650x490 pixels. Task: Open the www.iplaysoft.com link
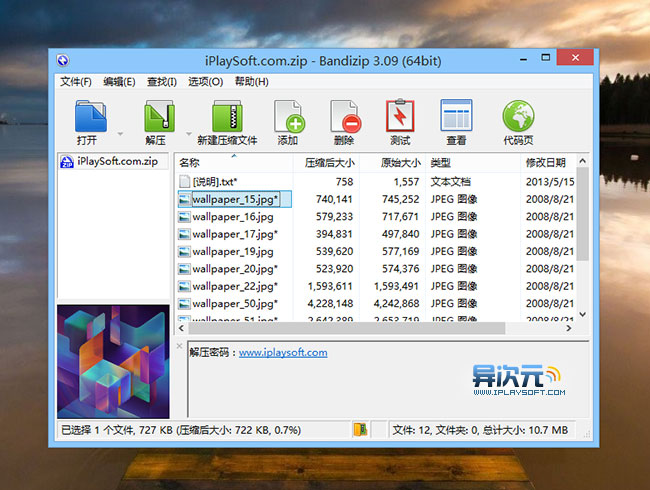(x=283, y=352)
